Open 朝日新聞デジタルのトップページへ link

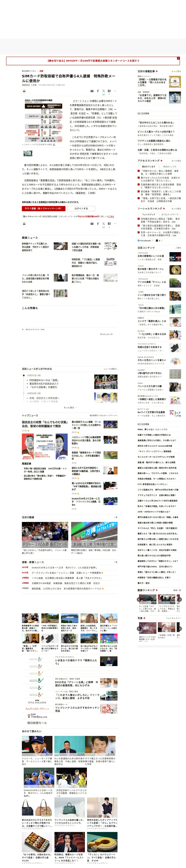pyautogui.click(x=104, y=415)
